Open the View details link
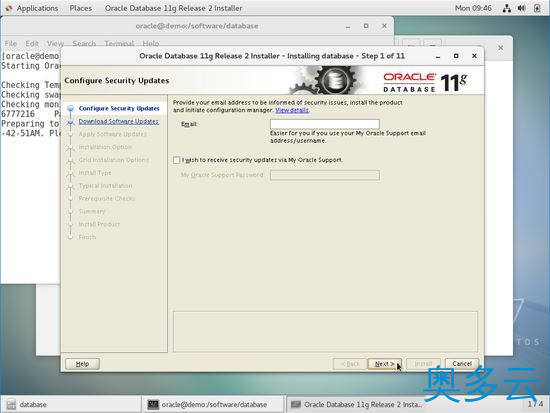The height and width of the screenshot is (413, 550). coord(292,110)
